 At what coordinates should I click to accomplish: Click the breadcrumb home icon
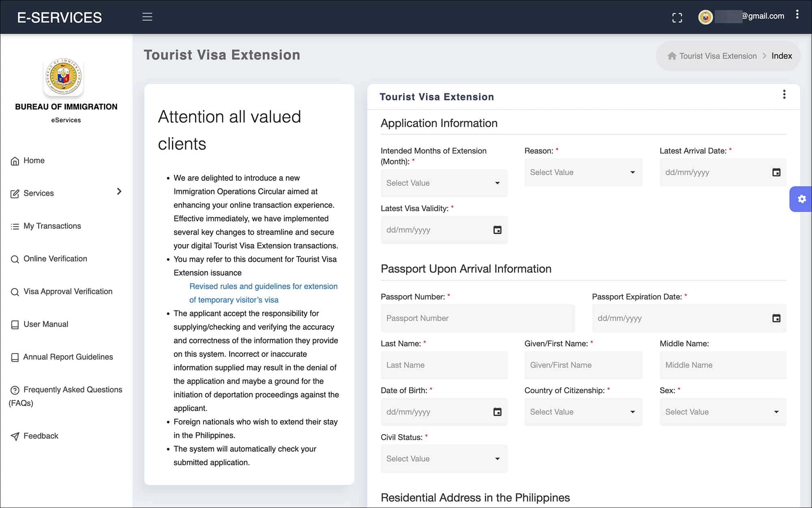pos(672,56)
